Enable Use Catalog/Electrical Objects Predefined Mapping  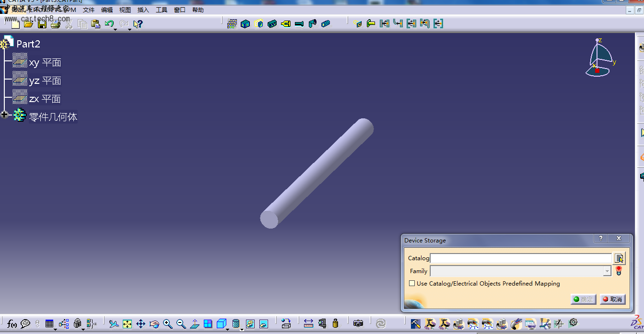click(412, 284)
